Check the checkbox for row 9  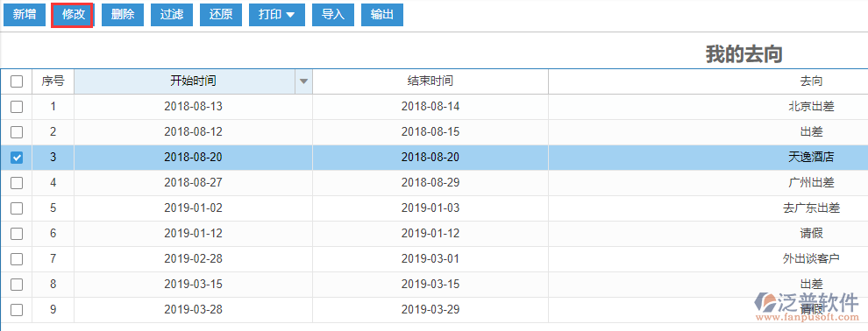[x=17, y=310]
